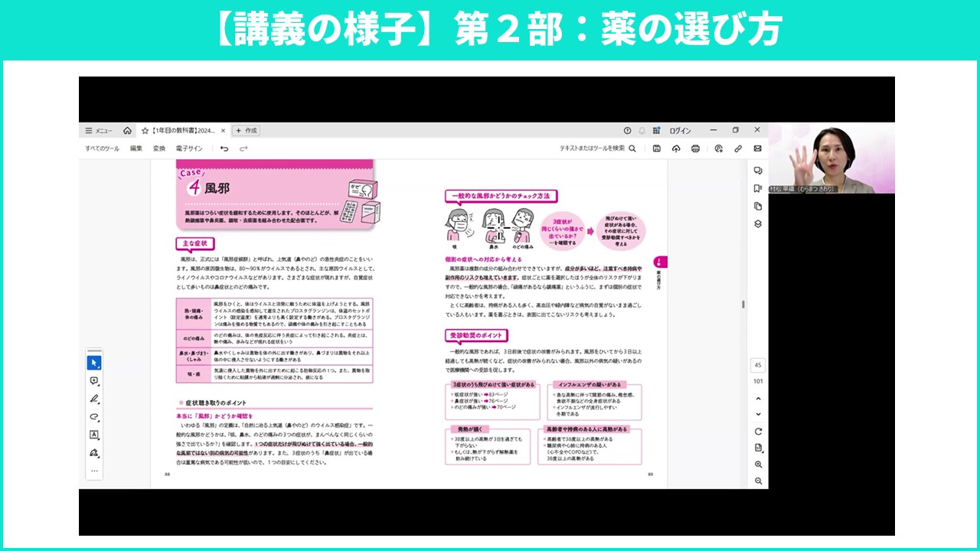
Task: Go to the next page with down chevron
Action: point(758,414)
